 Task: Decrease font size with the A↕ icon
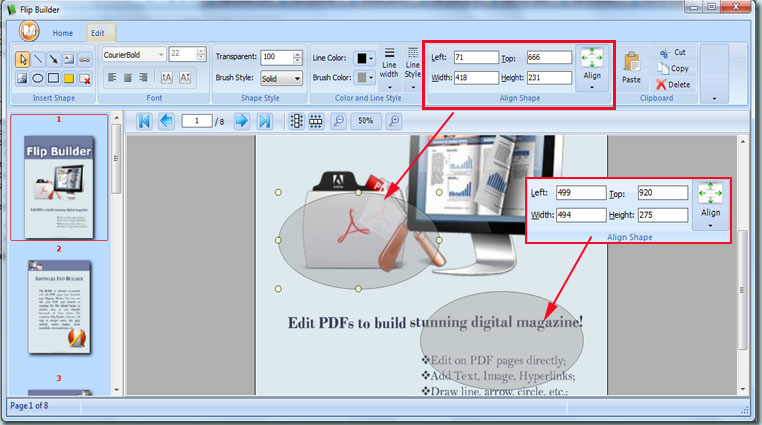point(185,77)
